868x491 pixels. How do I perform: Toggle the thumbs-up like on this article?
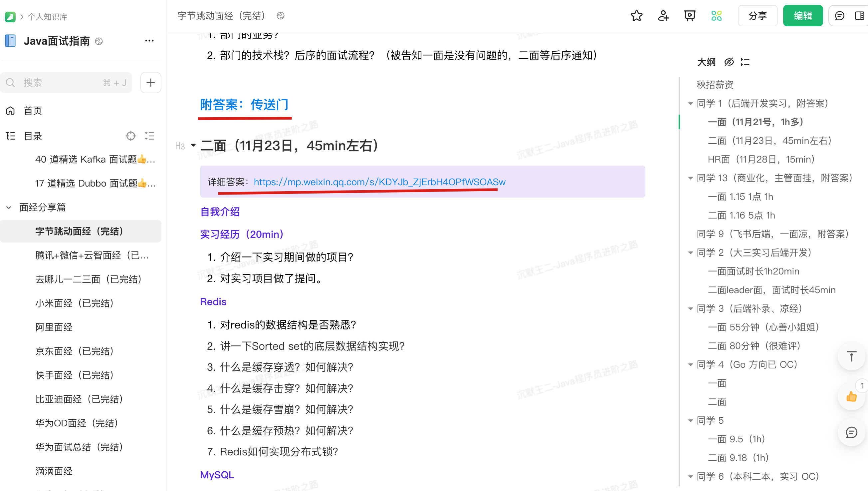pyautogui.click(x=851, y=397)
